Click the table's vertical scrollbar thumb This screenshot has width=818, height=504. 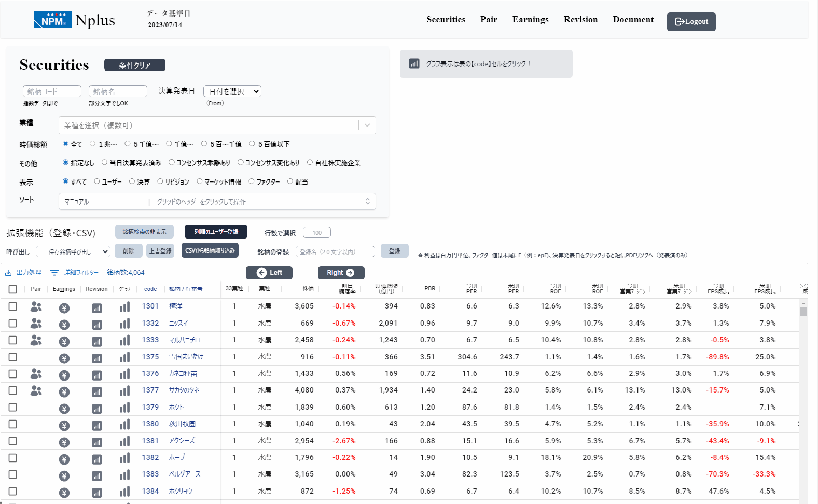[803, 312]
